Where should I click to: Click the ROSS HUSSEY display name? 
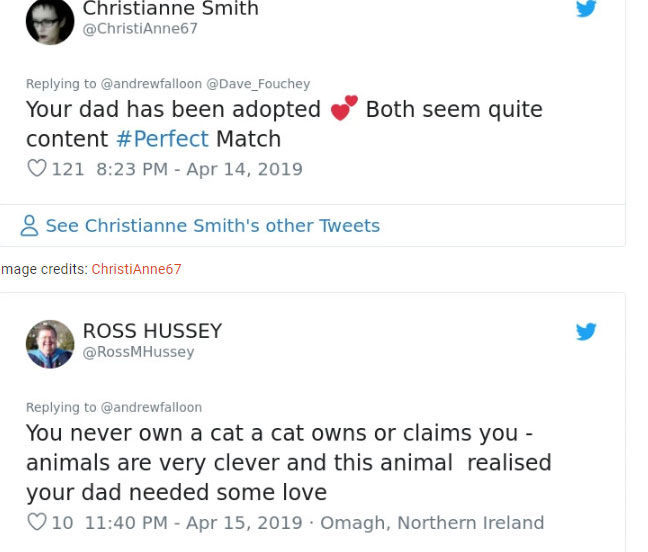(x=152, y=331)
